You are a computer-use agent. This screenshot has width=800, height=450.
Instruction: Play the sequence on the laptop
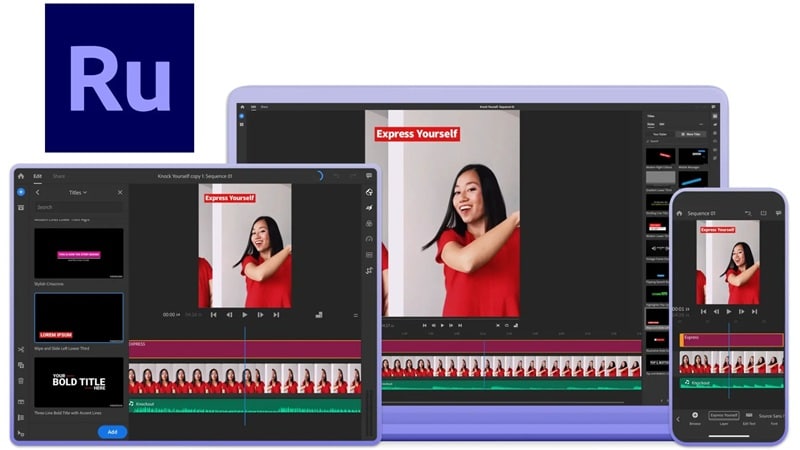442,325
